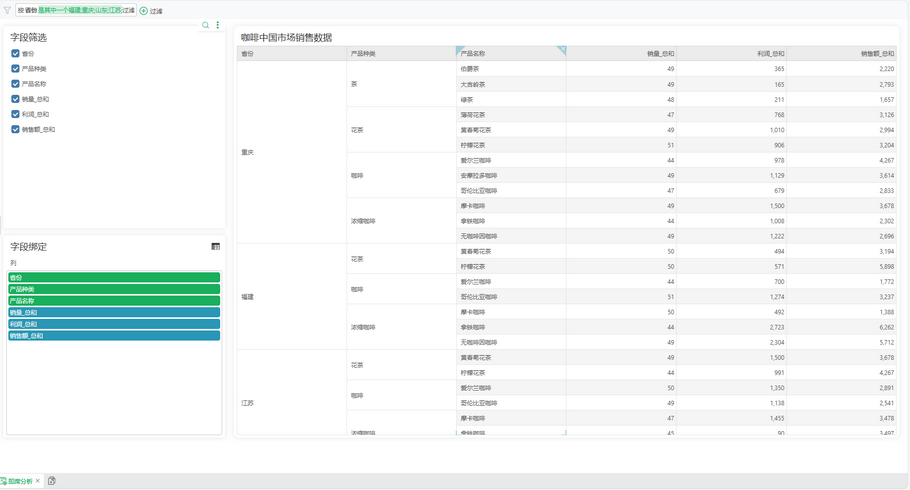
Task: Close the 即席分析 tab with its X
Action: point(38,481)
